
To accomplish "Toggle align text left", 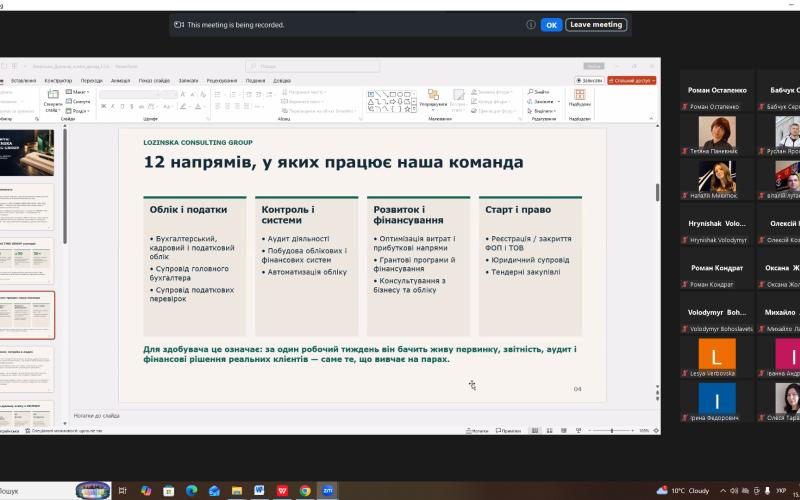I will 217,106.
